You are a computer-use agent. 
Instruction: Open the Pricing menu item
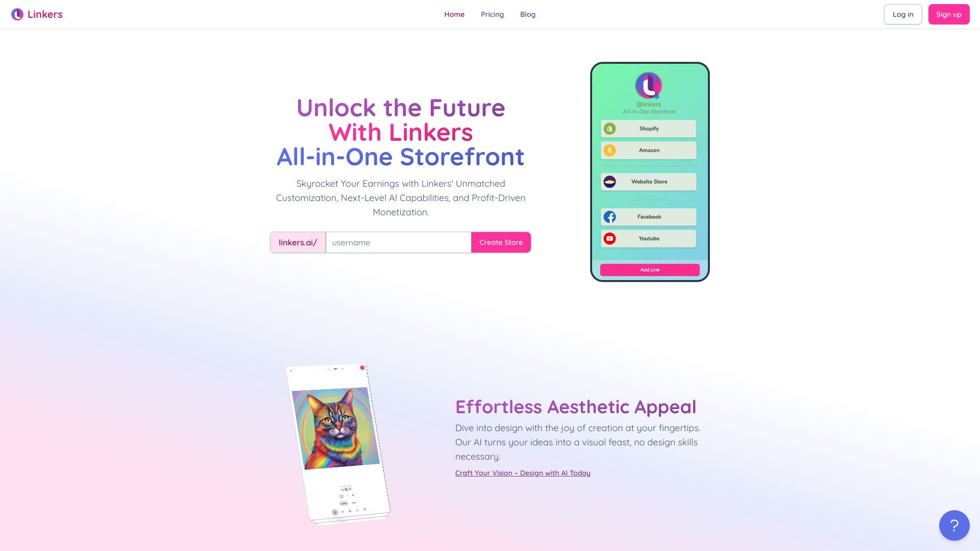[x=493, y=14]
